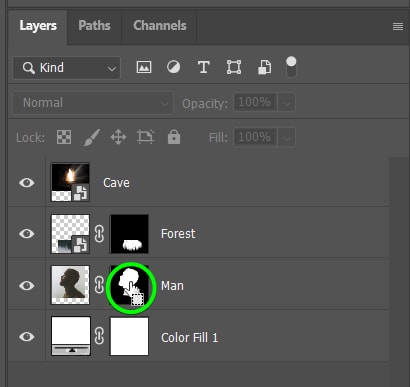Click the Man layer mask thumbnail
410x387 pixels.
129,285
